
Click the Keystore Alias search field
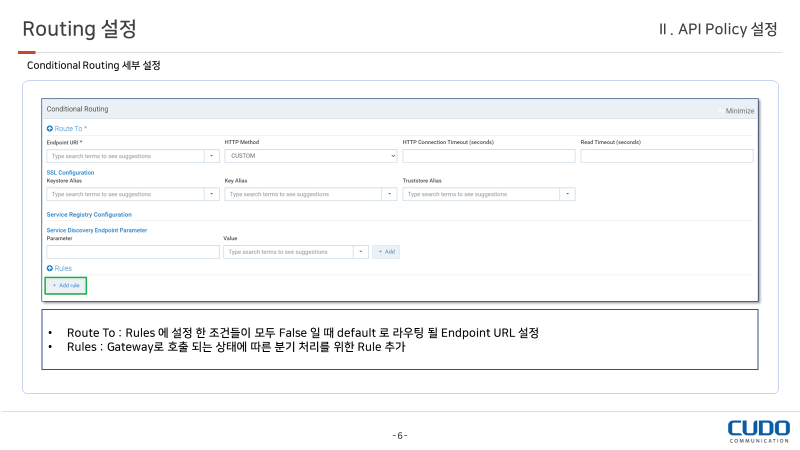(x=125, y=194)
